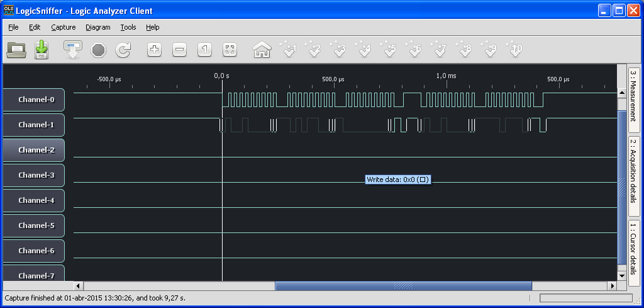This screenshot has width=644, height=308.
Task: Jump to cursor 6 icon
Action: [414, 49]
